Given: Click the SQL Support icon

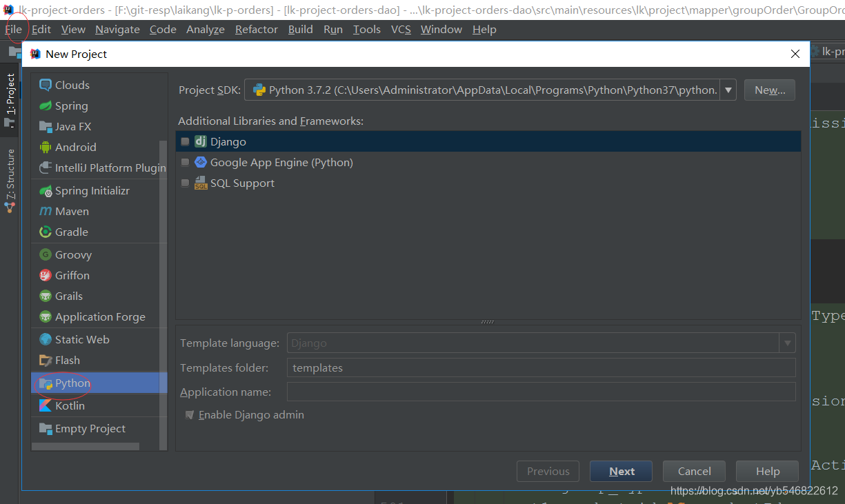Looking at the screenshot, I should [x=201, y=183].
